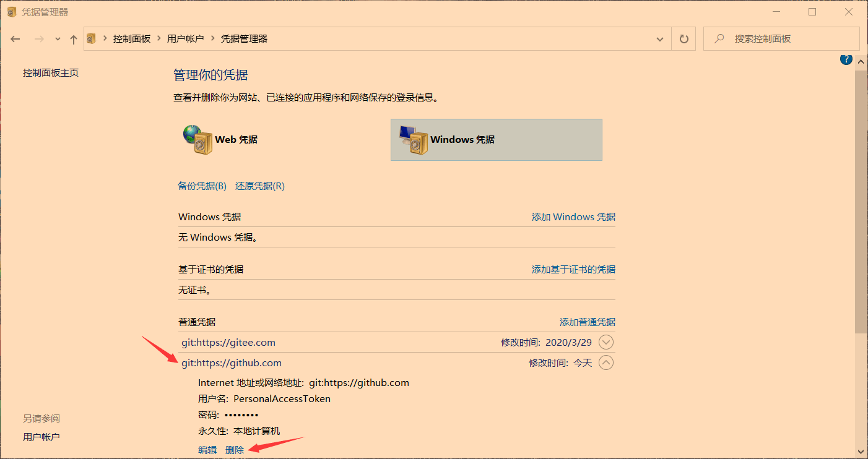Click the scrollbar down arrow
868x459 pixels.
[861, 451]
